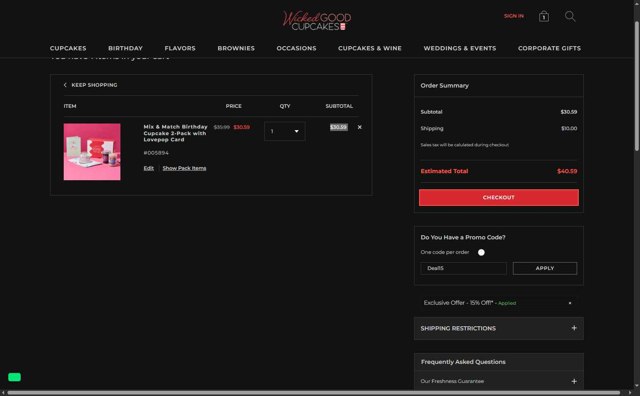Click the Shipping $10.00 amount
Image resolution: width=640 pixels, height=396 pixels.
pos(569,128)
